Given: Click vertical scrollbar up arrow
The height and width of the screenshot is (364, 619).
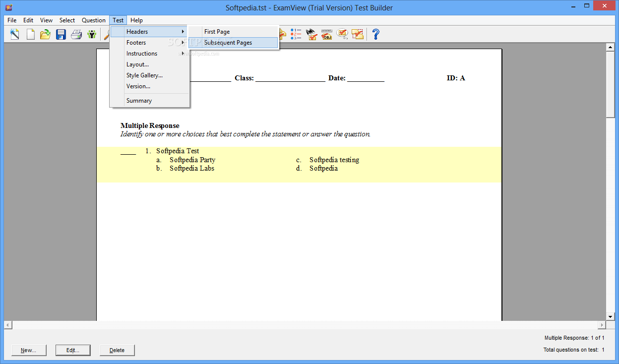Looking at the screenshot, I should (611, 48).
